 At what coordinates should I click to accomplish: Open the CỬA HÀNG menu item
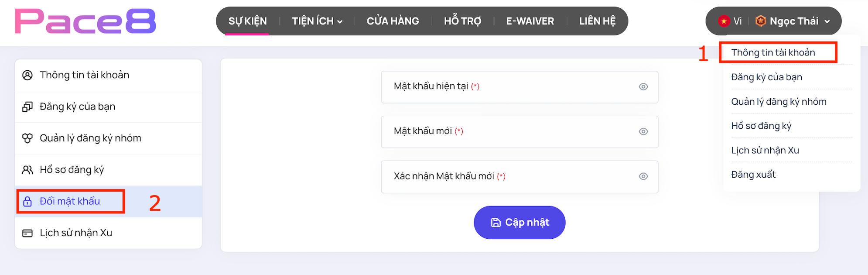tap(393, 21)
